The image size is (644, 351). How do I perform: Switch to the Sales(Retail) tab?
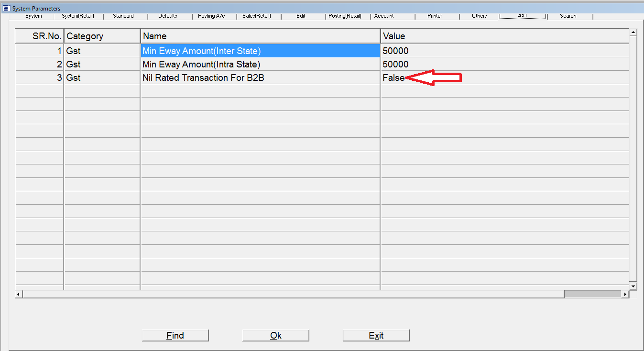[257, 16]
